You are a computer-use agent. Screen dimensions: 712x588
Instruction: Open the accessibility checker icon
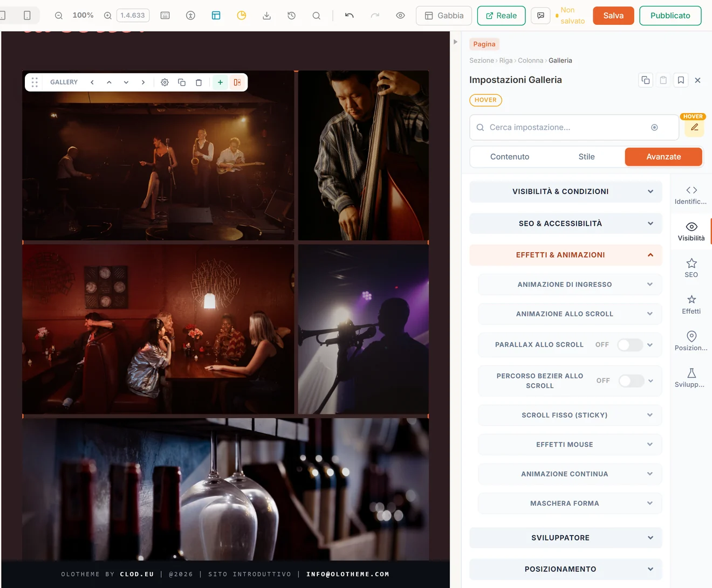pyautogui.click(x=190, y=16)
